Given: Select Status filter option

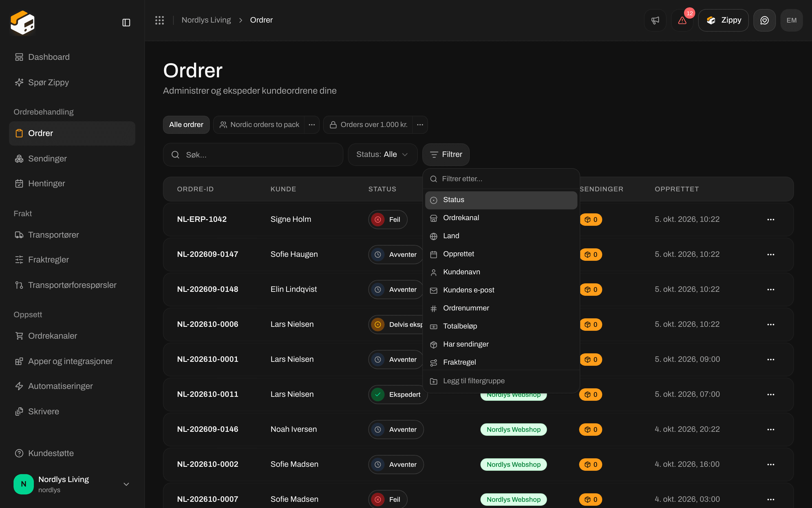Looking at the screenshot, I should [x=501, y=200].
